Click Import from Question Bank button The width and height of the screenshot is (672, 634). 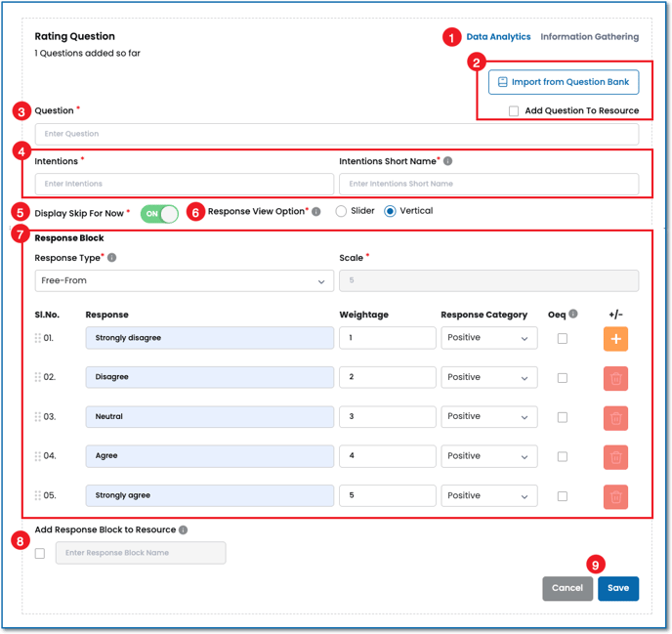coord(564,82)
